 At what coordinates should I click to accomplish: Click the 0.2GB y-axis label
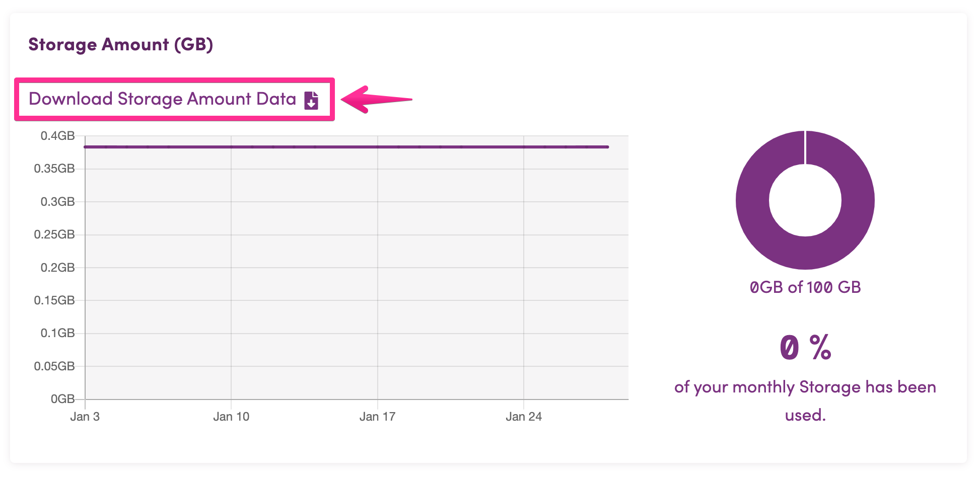57,268
